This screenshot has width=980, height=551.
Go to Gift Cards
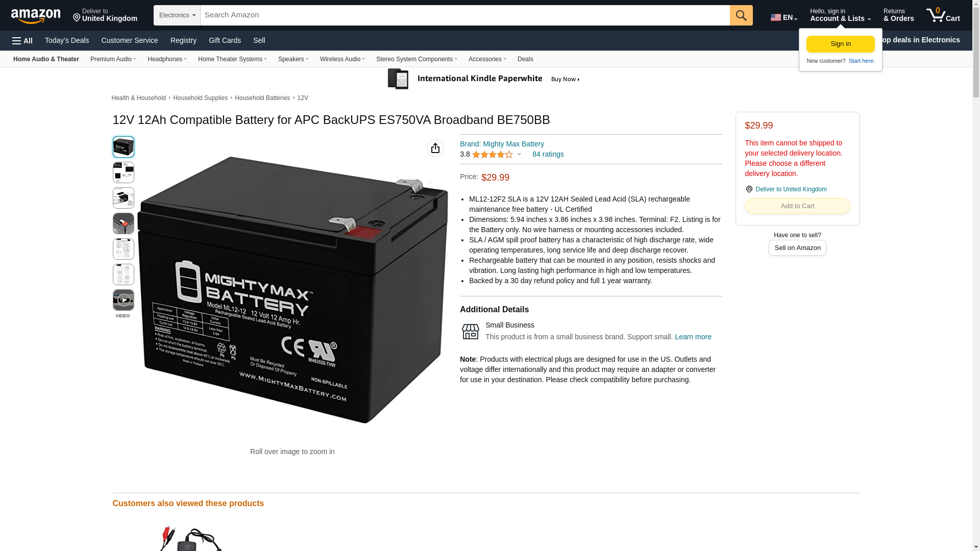pos(225,40)
